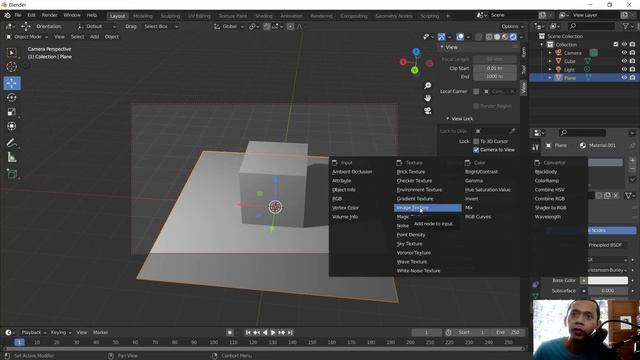Toggle auto keying record button
640x360 pixels.
coord(230,333)
